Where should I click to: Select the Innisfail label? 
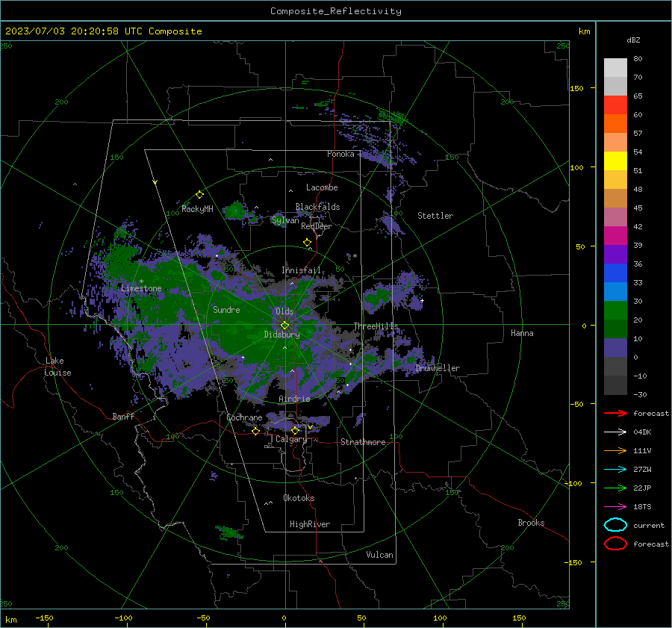[301, 270]
